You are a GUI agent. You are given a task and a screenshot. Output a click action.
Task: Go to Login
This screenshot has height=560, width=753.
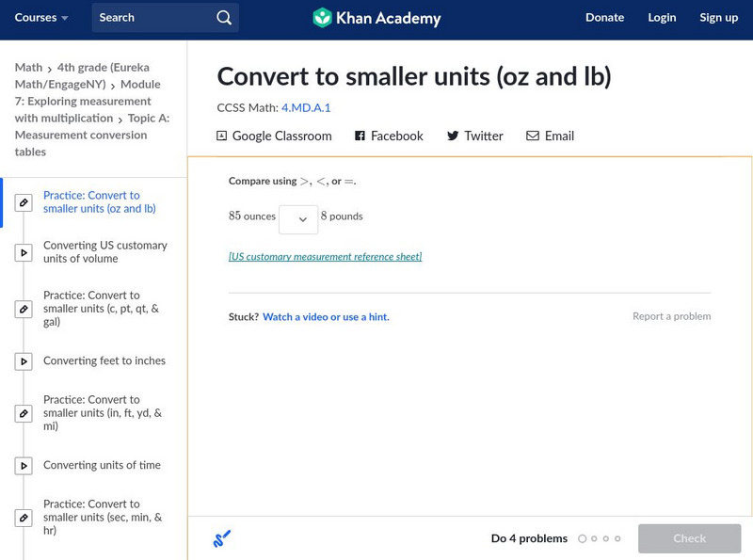(x=662, y=18)
